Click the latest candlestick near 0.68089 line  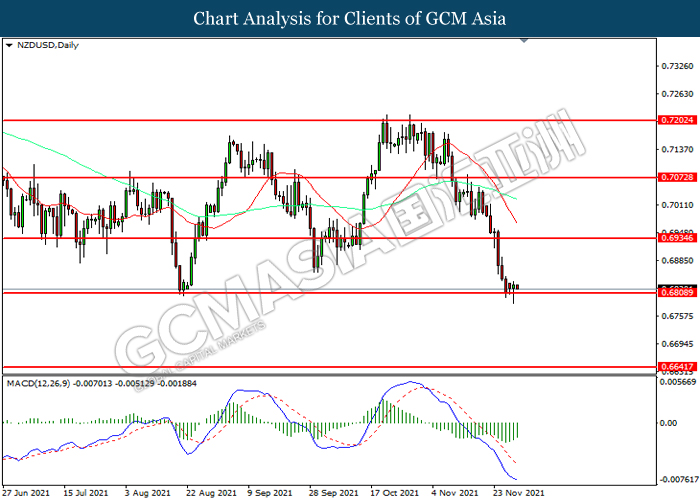tap(517, 287)
